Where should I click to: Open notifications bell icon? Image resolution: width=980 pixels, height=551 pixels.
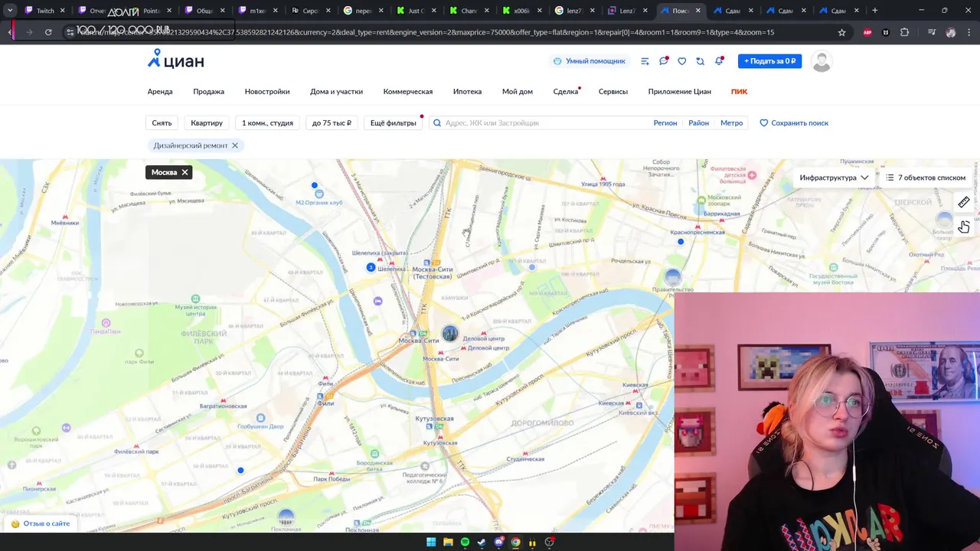pos(719,61)
